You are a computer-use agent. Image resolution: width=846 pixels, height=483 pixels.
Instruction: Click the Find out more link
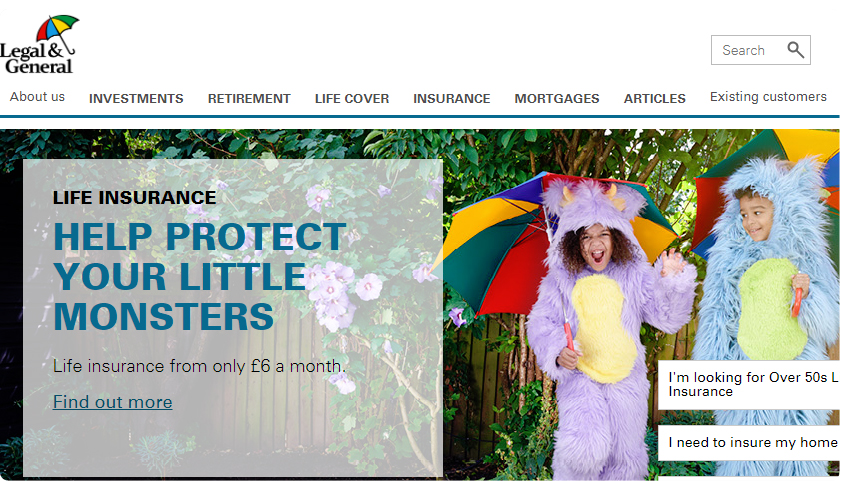pyautogui.click(x=113, y=402)
